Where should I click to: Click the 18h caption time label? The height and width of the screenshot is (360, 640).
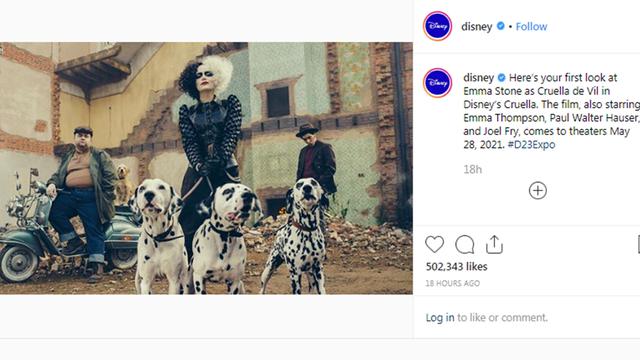point(472,169)
